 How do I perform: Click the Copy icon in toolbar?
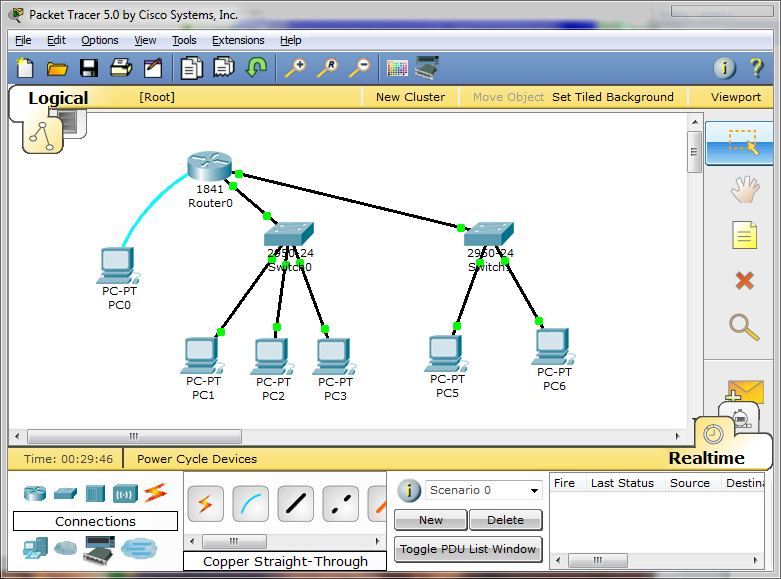point(192,68)
